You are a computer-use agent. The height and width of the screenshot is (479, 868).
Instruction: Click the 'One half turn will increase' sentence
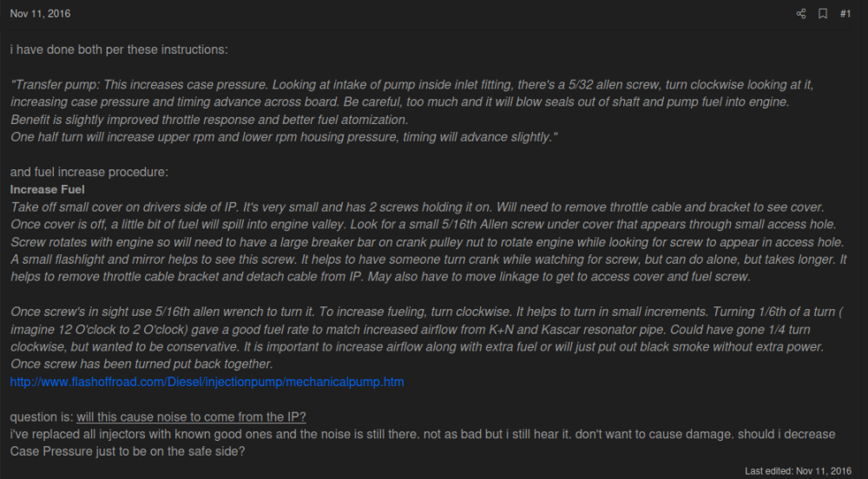(284, 137)
